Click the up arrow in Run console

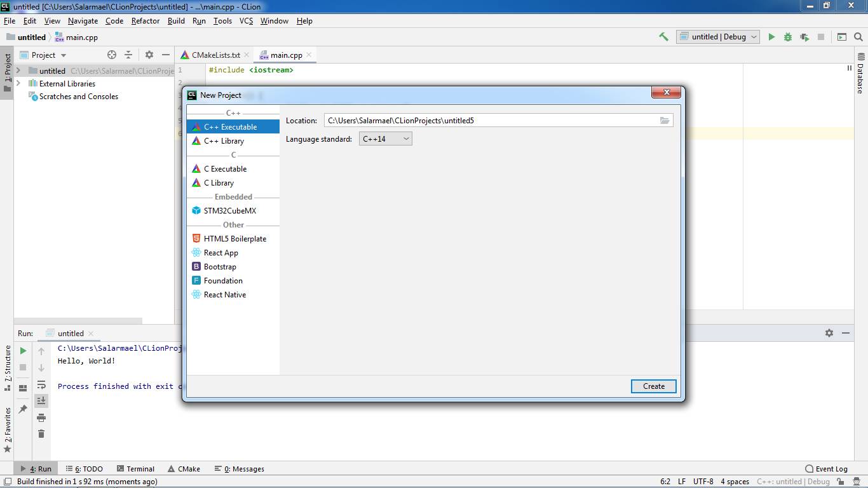(x=41, y=351)
